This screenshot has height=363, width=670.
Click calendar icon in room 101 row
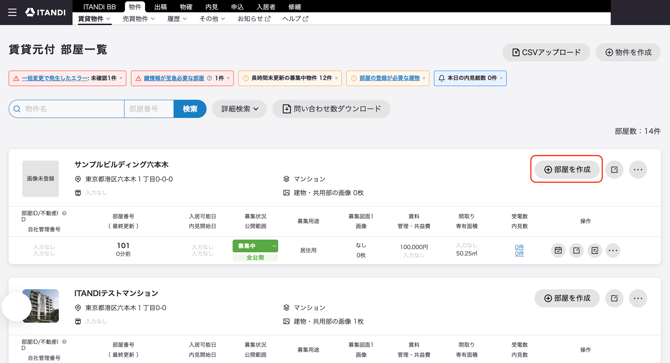click(x=558, y=250)
